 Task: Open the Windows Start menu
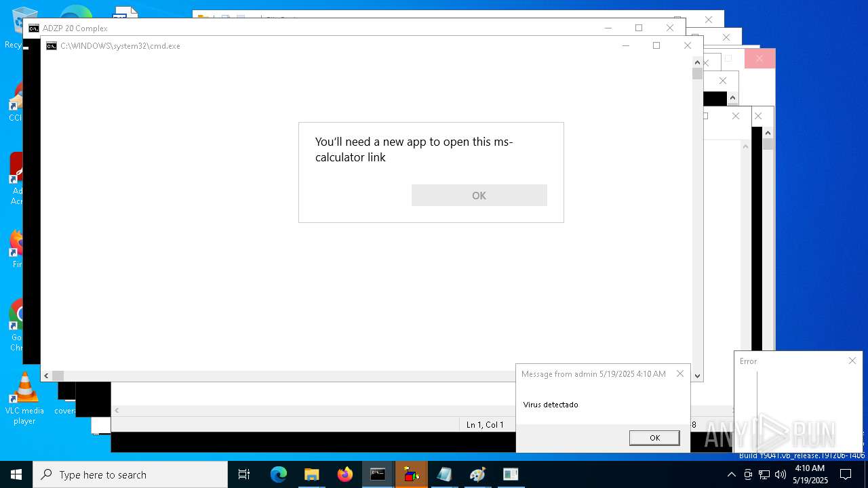click(16, 474)
